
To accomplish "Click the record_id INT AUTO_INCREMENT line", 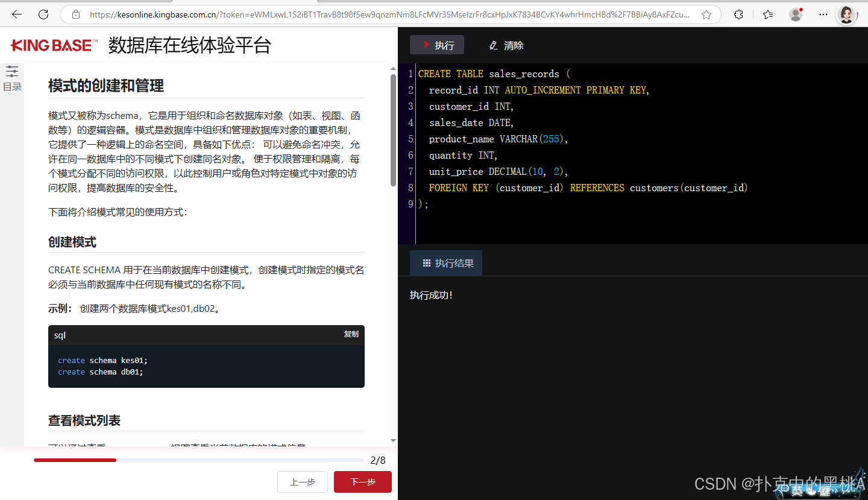I will pyautogui.click(x=539, y=90).
